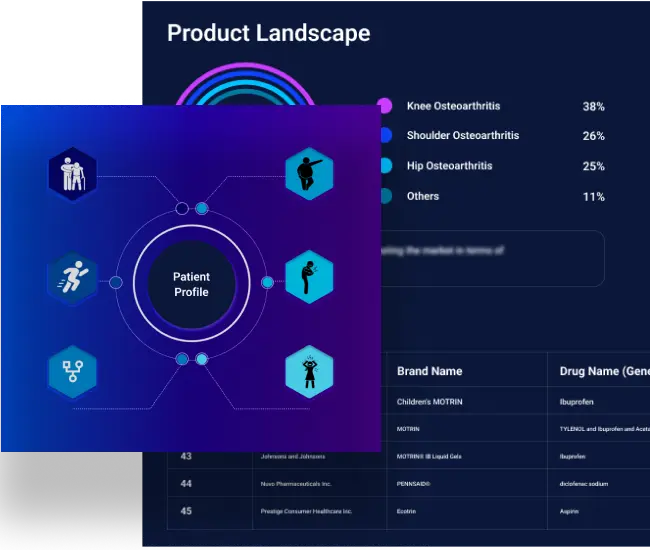Click the Hip Osteoarthritis legend label
Image resolution: width=650 pixels, height=550 pixels.
449,166
